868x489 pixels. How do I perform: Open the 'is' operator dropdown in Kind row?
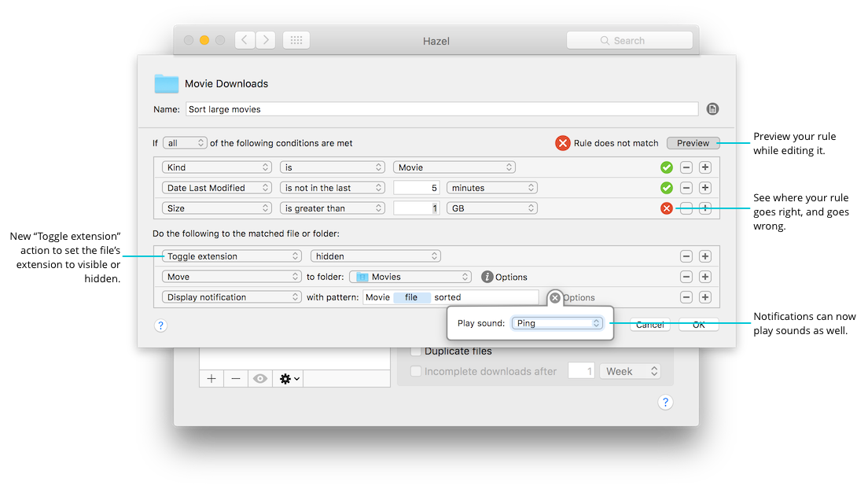coord(332,167)
